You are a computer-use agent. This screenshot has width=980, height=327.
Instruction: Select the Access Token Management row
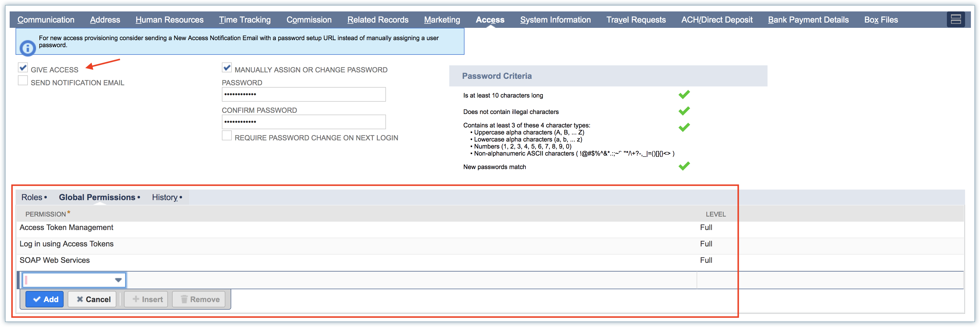(x=67, y=227)
